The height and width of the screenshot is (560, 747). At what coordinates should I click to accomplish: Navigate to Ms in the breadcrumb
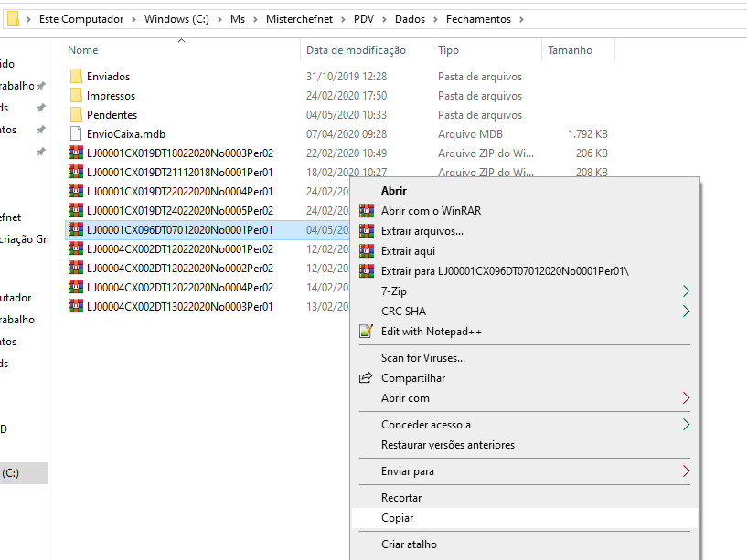[x=237, y=19]
